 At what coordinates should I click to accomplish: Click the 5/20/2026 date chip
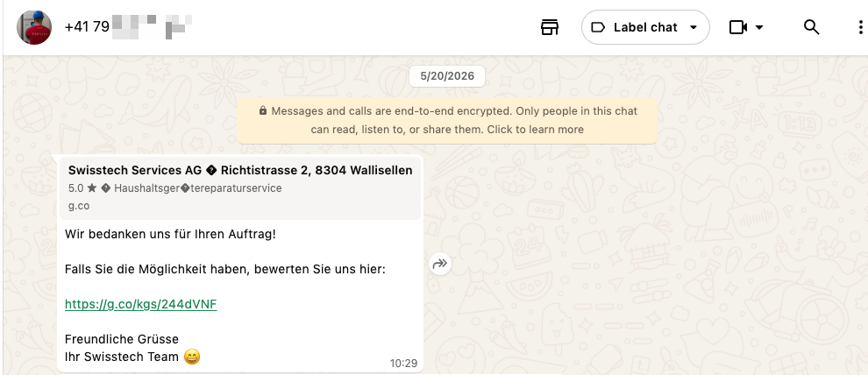pos(447,76)
